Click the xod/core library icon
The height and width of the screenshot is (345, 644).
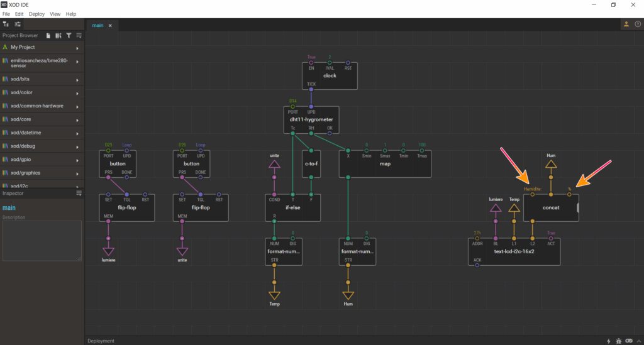click(5, 119)
